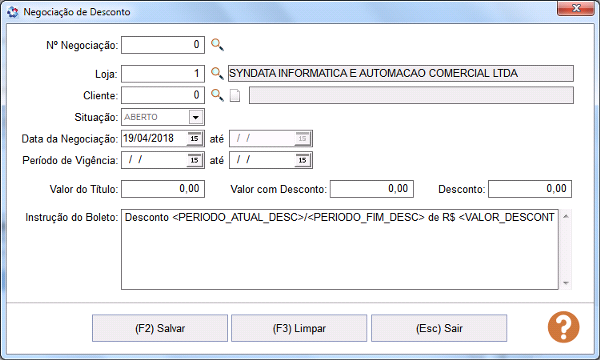Click scroll down arrow in Instrução do Boleto
Image resolution: width=600 pixels, height=360 pixels.
[x=566, y=283]
